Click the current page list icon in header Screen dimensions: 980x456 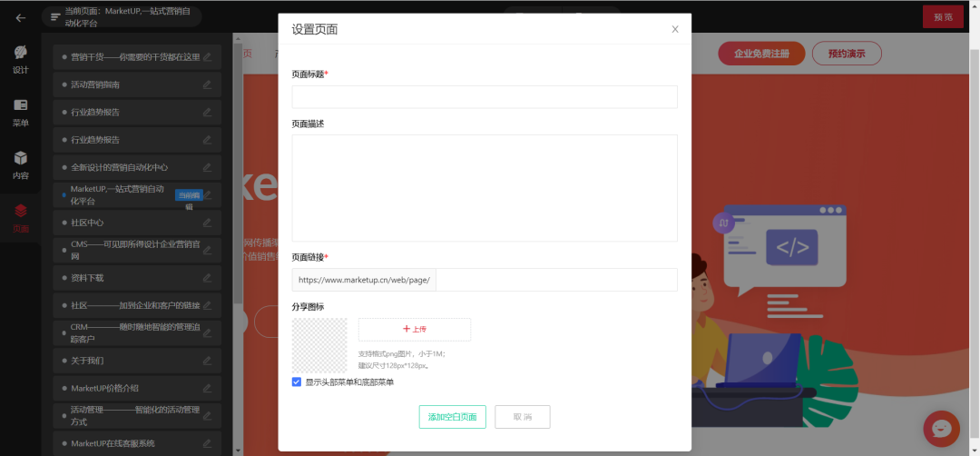tap(55, 17)
